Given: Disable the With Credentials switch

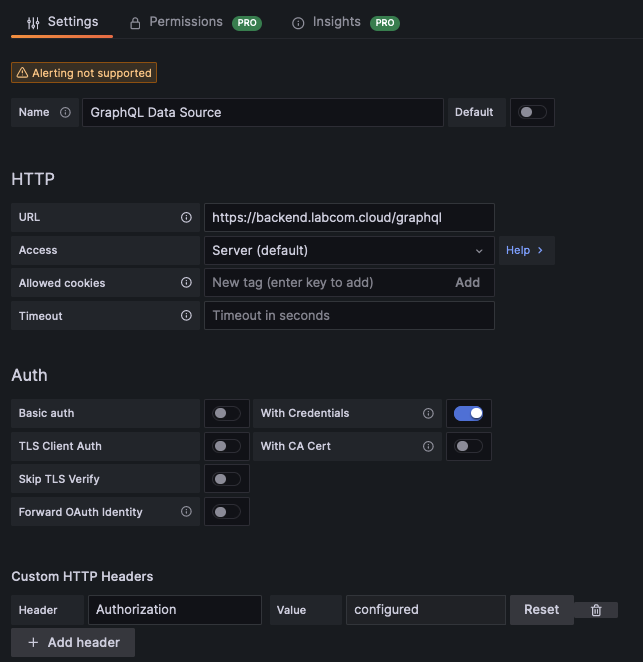Looking at the screenshot, I should point(468,413).
